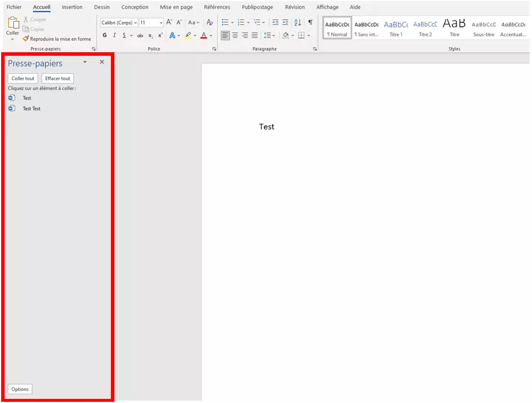Switch to the Insertion tab
This screenshot has width=532, height=403.
click(72, 7)
